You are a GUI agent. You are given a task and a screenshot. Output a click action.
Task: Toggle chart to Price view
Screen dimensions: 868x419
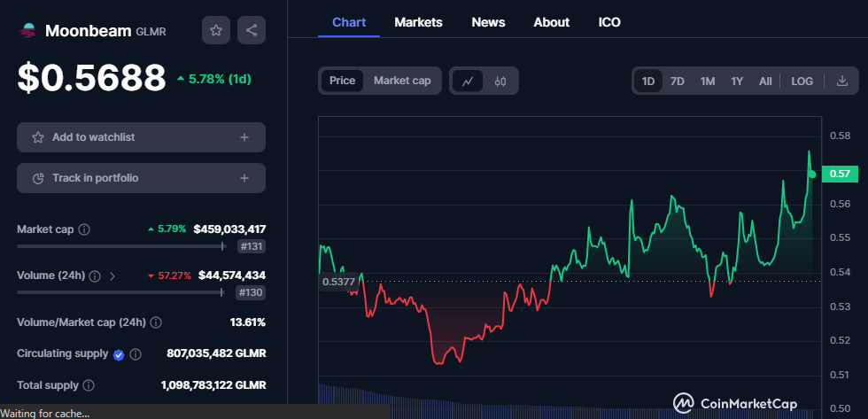342,81
